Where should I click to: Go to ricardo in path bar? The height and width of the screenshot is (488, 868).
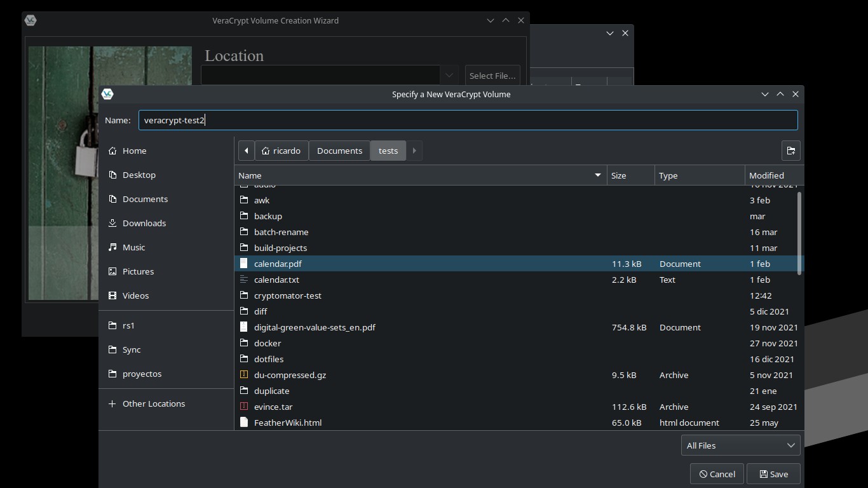[x=281, y=151]
